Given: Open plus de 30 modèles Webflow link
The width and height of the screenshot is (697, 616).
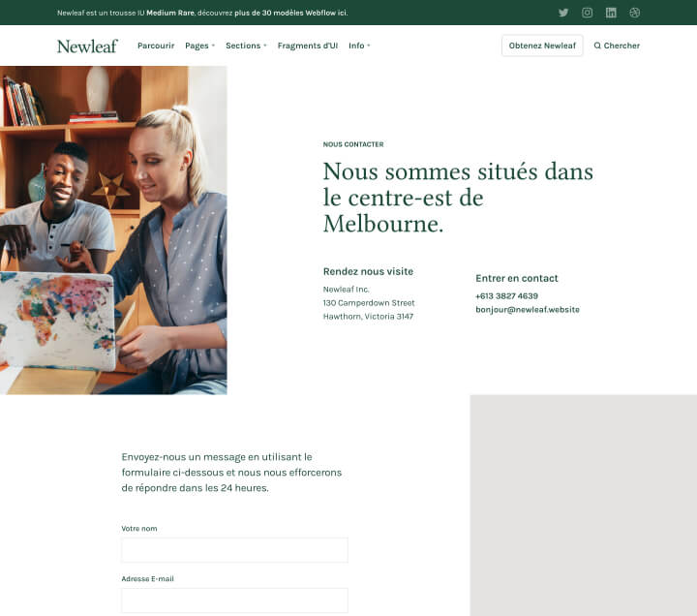Looking at the screenshot, I should [x=290, y=13].
